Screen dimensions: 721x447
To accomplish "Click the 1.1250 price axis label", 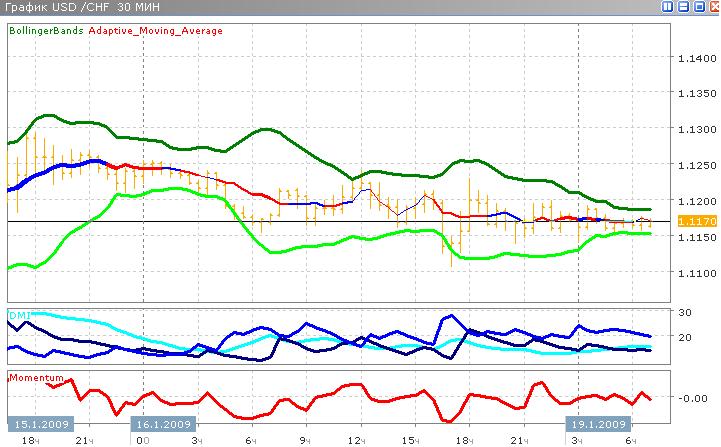I will tap(696, 165).
